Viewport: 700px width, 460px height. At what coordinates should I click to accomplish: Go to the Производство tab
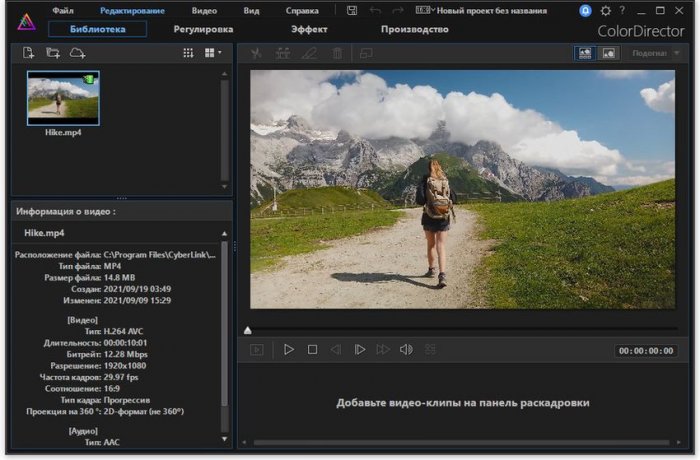[x=414, y=30]
